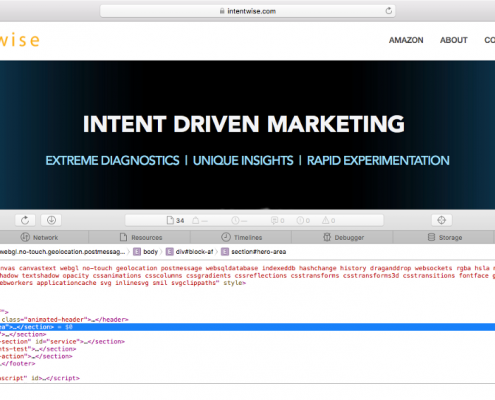The height and width of the screenshot is (400, 495).
Task: Click the websqldatabase class text
Action: (232, 268)
